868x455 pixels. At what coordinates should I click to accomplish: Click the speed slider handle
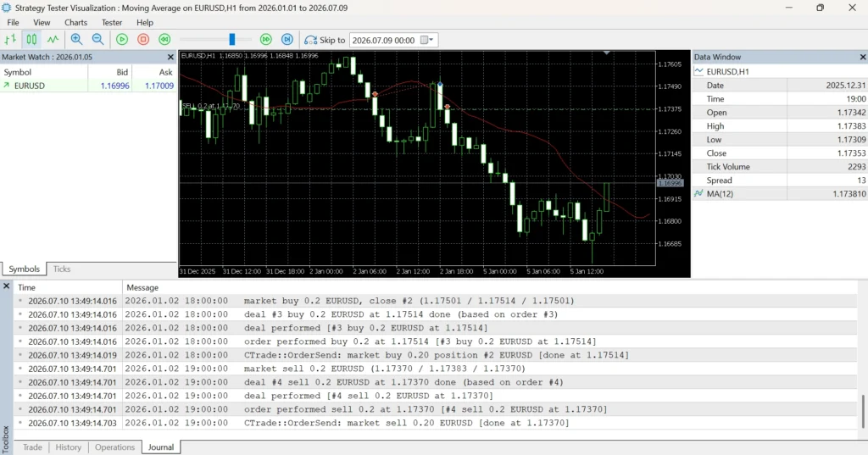232,39
